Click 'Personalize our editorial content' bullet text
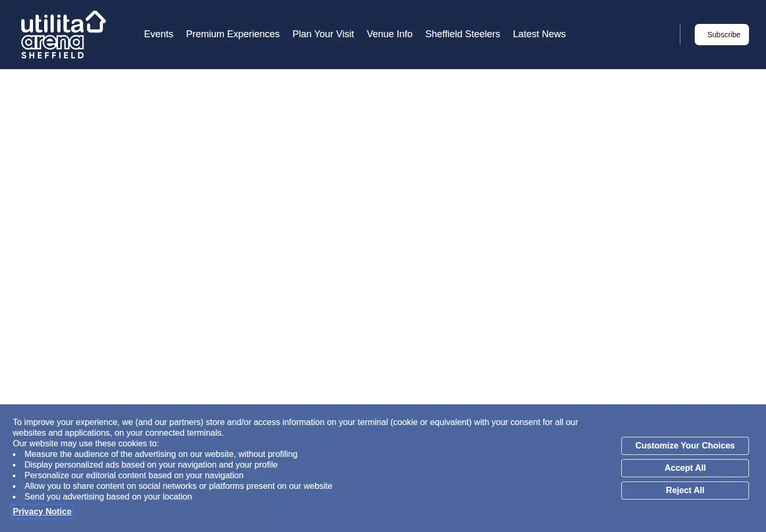Screen dimensions: 766x532 point(134,476)
